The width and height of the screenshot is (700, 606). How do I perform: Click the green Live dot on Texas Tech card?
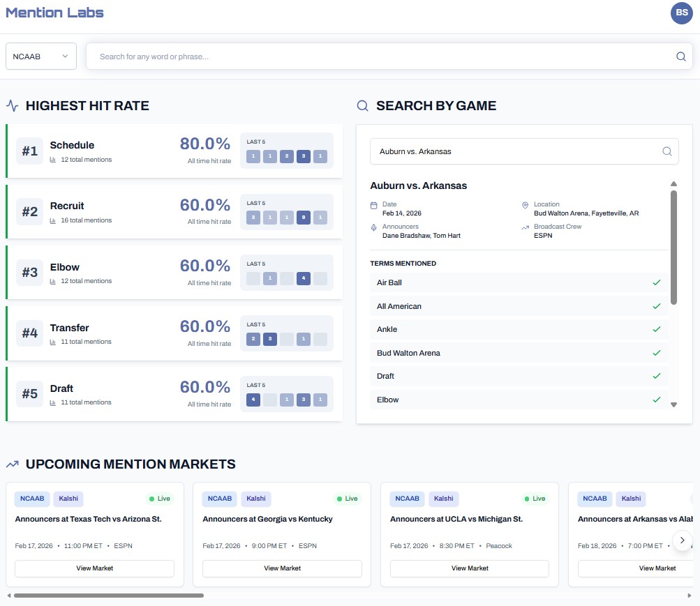click(151, 499)
